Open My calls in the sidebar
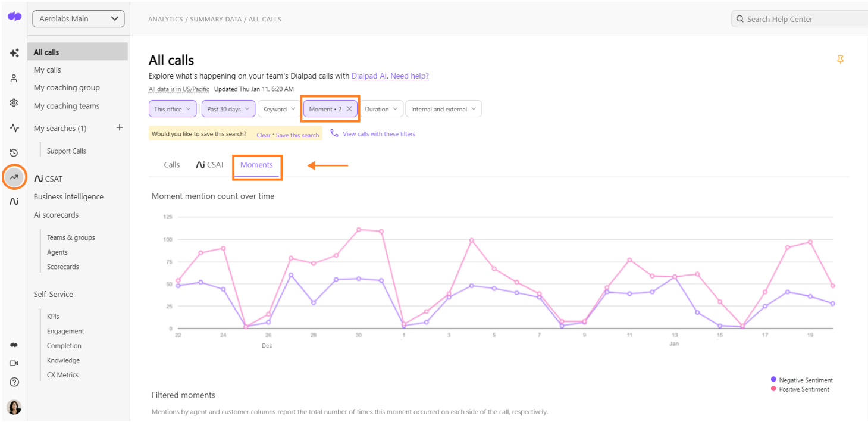The image size is (868, 422). 48,70
